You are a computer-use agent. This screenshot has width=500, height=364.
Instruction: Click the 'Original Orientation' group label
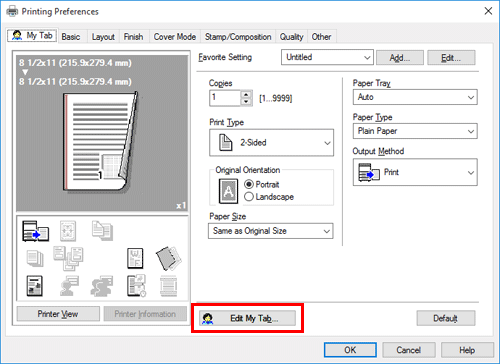(x=248, y=170)
